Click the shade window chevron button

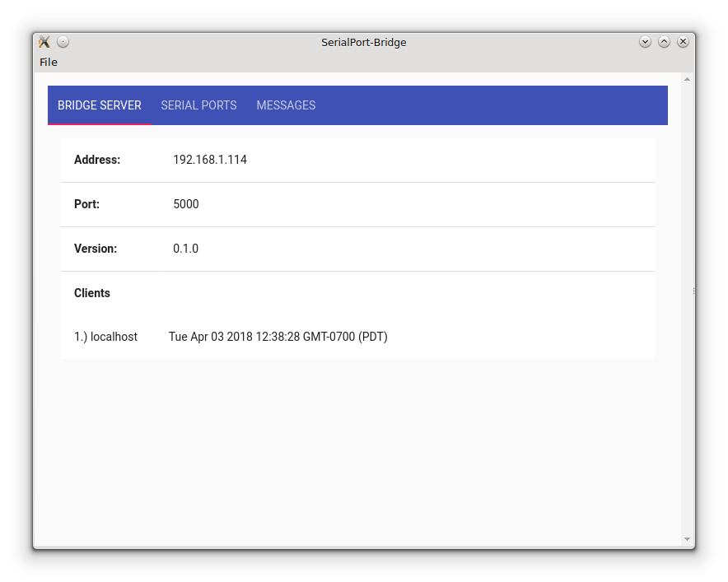645,41
